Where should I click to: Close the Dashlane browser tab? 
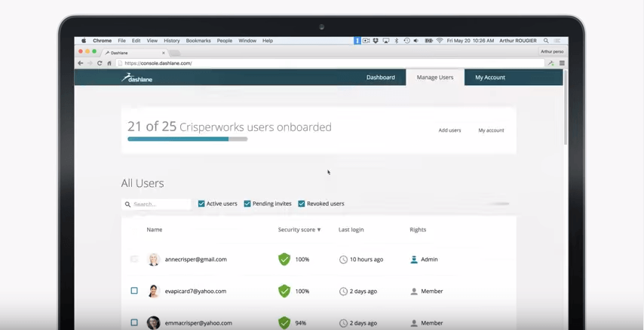coord(164,53)
